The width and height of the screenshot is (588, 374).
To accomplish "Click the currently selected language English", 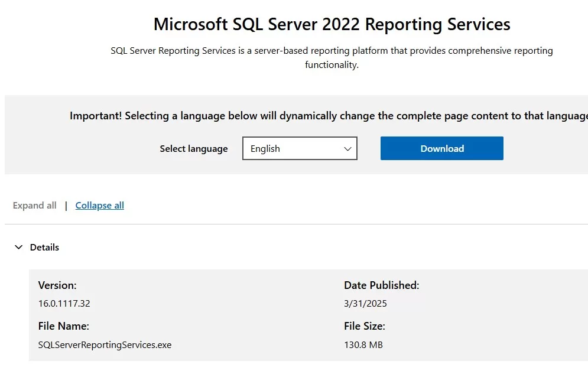I will click(266, 148).
